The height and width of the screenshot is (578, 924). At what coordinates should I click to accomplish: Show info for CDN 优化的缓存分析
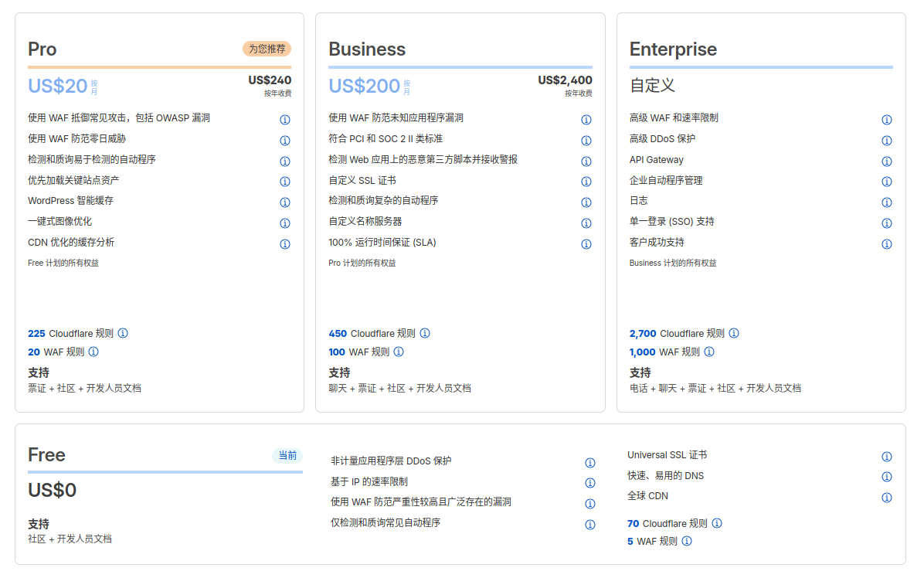point(284,244)
